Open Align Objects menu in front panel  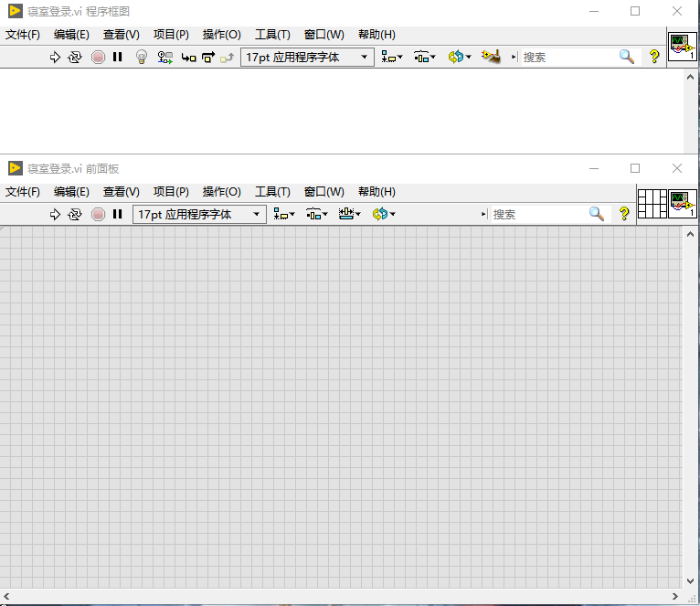[284, 215]
